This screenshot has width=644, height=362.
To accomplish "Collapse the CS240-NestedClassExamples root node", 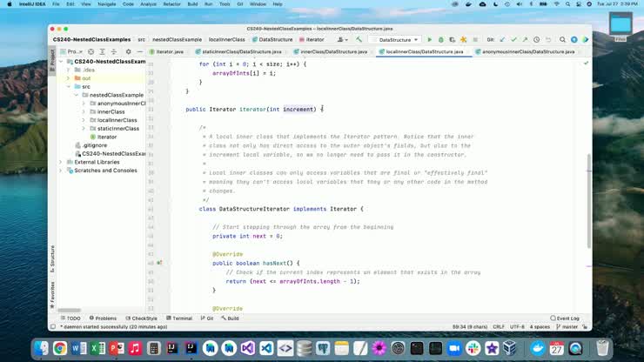I will pos(61,62).
